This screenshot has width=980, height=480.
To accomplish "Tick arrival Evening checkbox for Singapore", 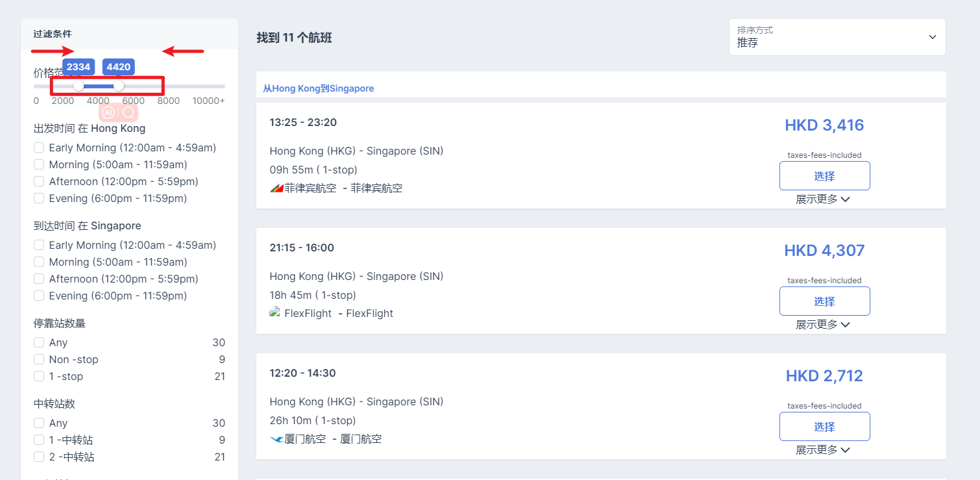I will click(40, 296).
